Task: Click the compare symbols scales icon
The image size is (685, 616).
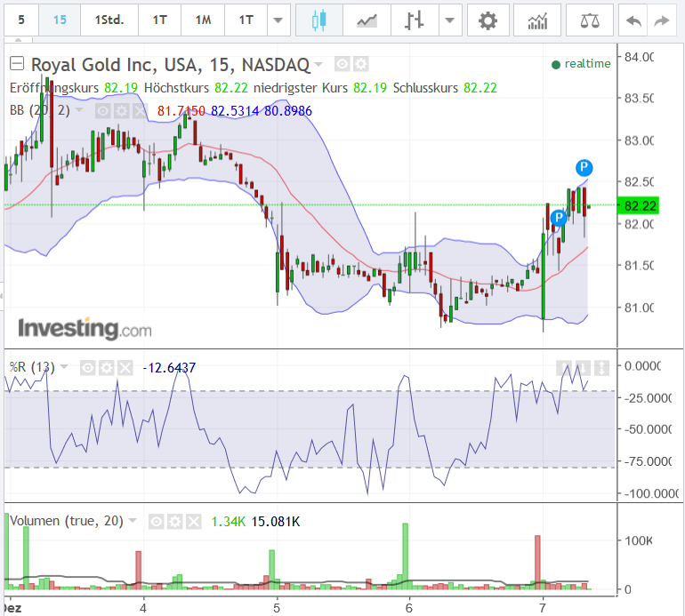Action: [x=590, y=20]
